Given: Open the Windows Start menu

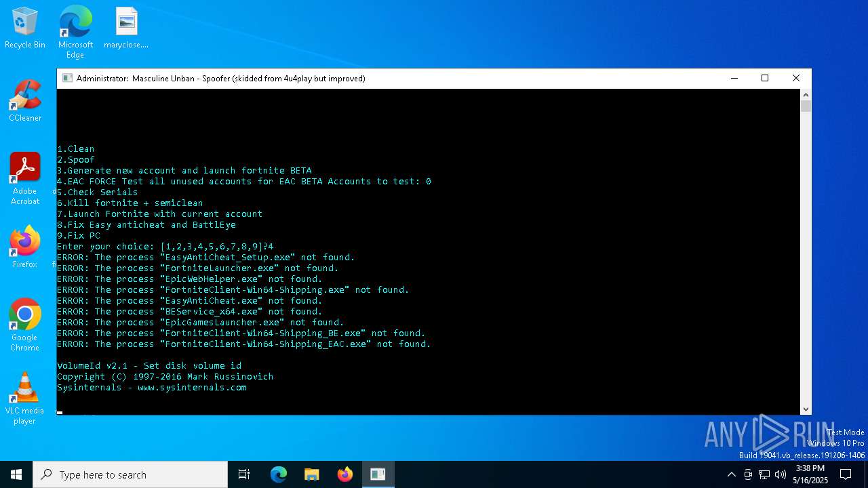Looking at the screenshot, I should click(16, 474).
